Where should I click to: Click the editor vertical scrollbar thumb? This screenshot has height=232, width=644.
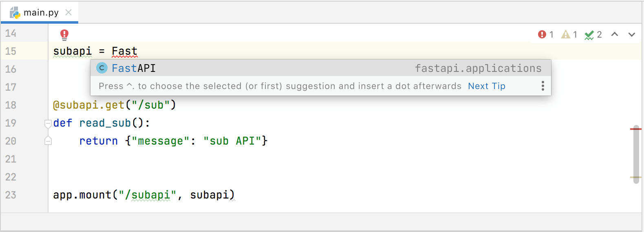[636, 155]
